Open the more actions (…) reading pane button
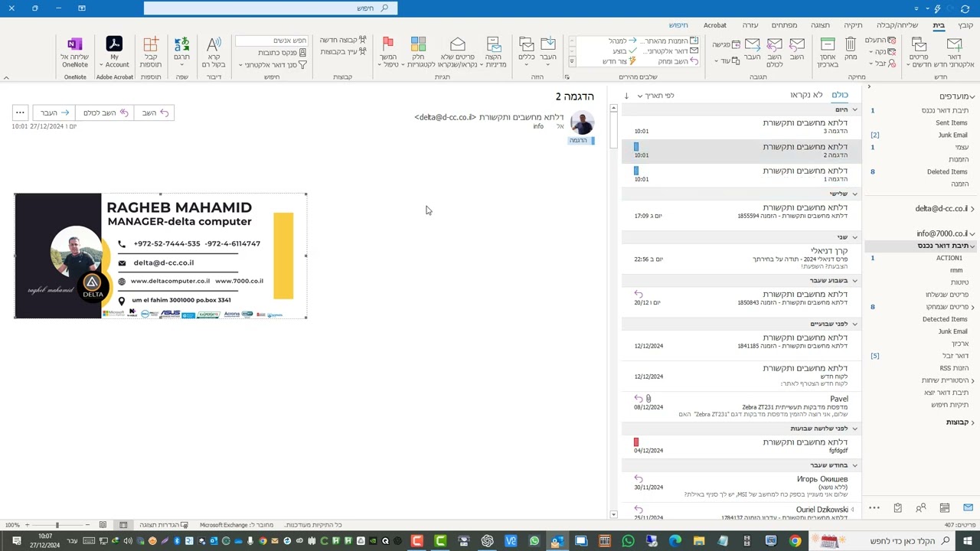This screenshot has height=551, width=980. point(21,112)
